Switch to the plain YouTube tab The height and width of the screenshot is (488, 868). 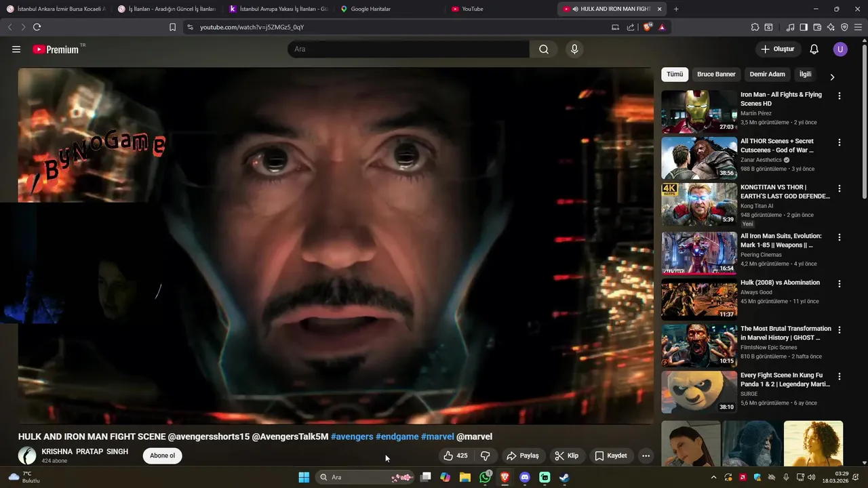(501, 9)
